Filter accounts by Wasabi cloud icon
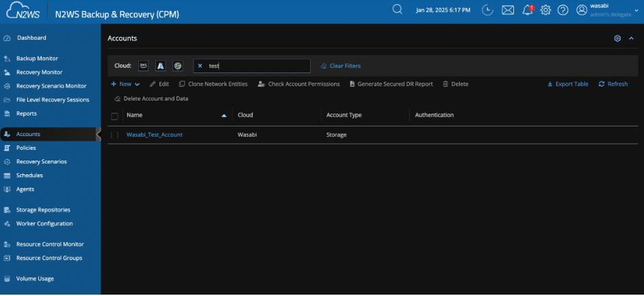 (178, 66)
